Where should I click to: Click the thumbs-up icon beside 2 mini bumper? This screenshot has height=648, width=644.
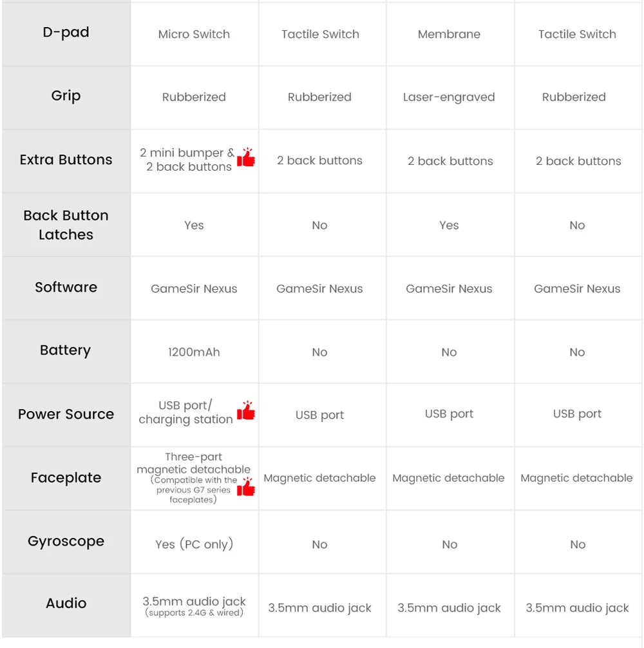[246, 158]
